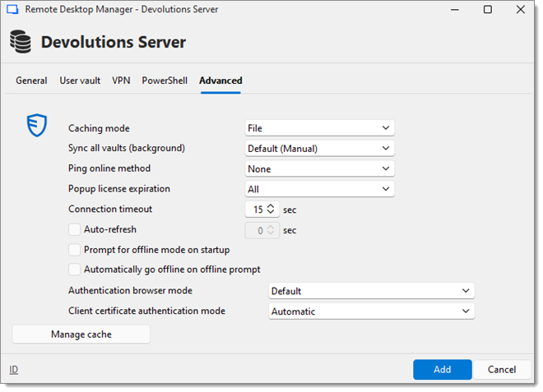Check Prompt for offline mode on startup
543x392 pixels.
(x=75, y=250)
